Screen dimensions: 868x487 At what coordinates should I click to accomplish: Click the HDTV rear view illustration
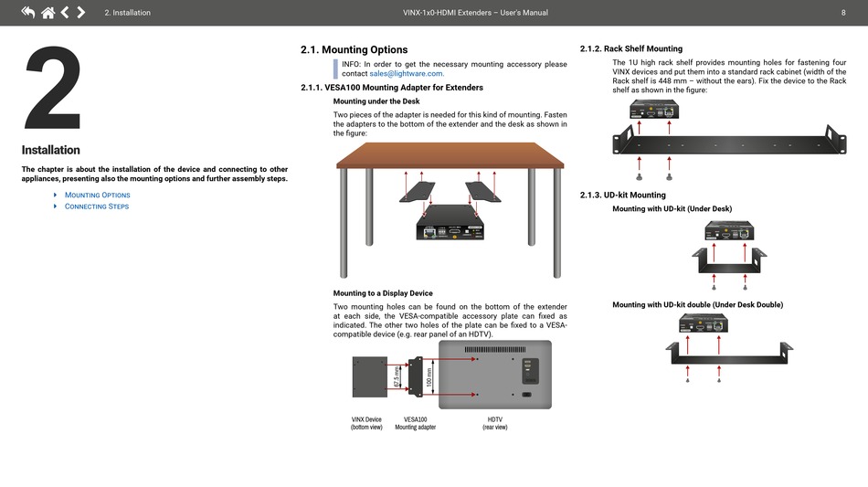pyautogui.click(x=495, y=375)
